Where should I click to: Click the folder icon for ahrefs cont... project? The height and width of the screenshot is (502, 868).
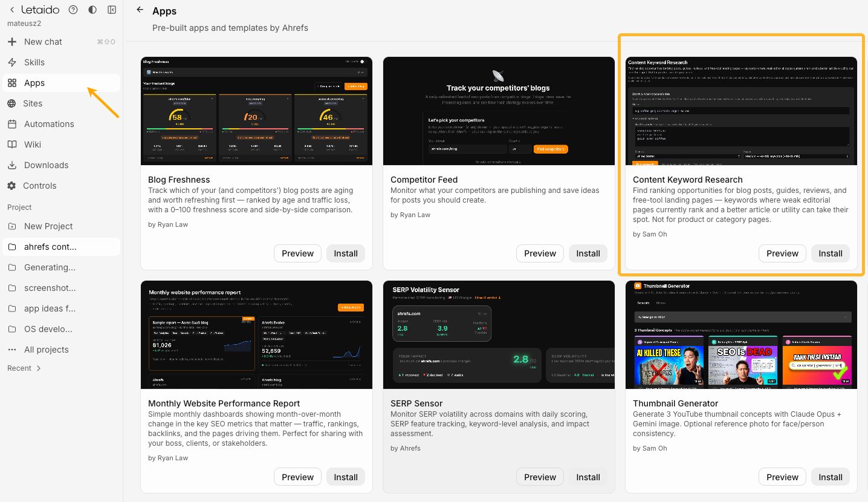click(x=12, y=247)
